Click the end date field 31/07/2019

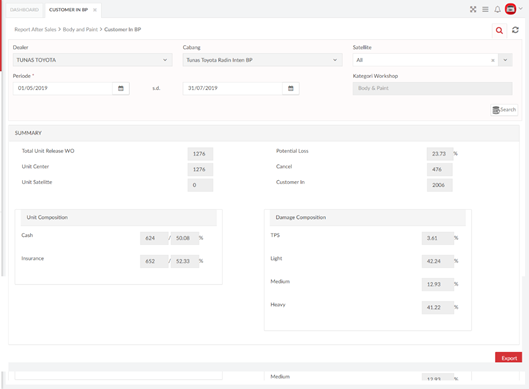[x=232, y=88]
